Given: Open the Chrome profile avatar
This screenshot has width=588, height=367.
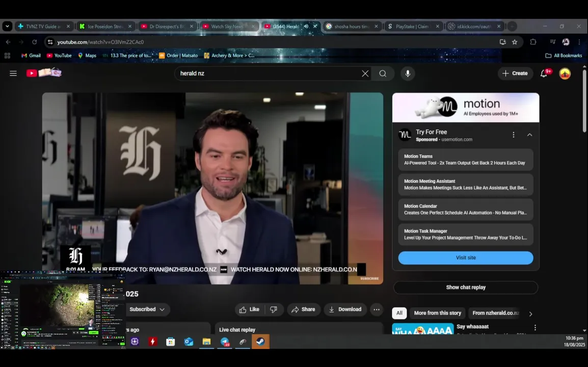Looking at the screenshot, I should pos(566,42).
